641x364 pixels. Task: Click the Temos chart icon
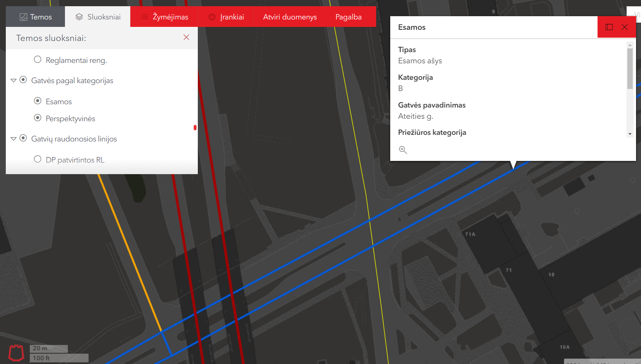coord(24,17)
